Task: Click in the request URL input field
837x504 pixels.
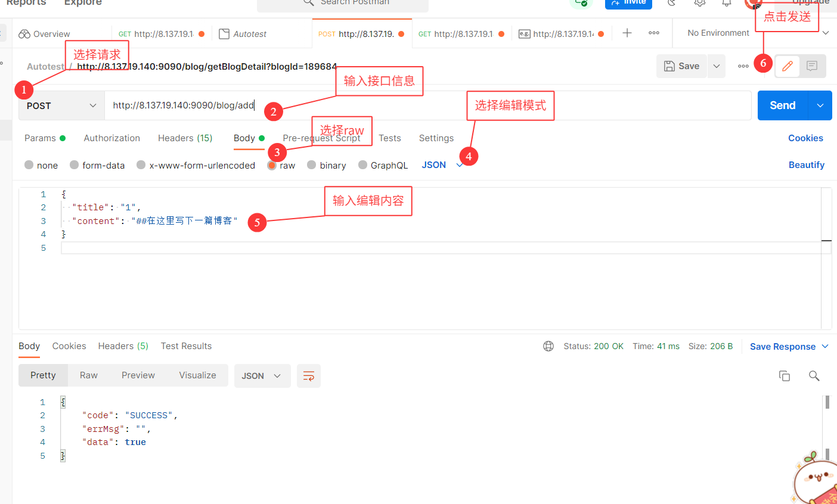Action: click(x=428, y=105)
